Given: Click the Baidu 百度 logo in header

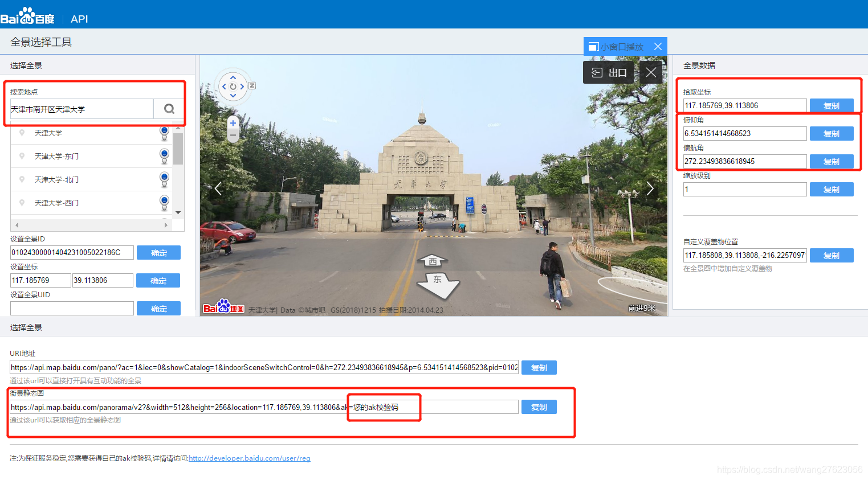Looking at the screenshot, I should (x=27, y=17).
